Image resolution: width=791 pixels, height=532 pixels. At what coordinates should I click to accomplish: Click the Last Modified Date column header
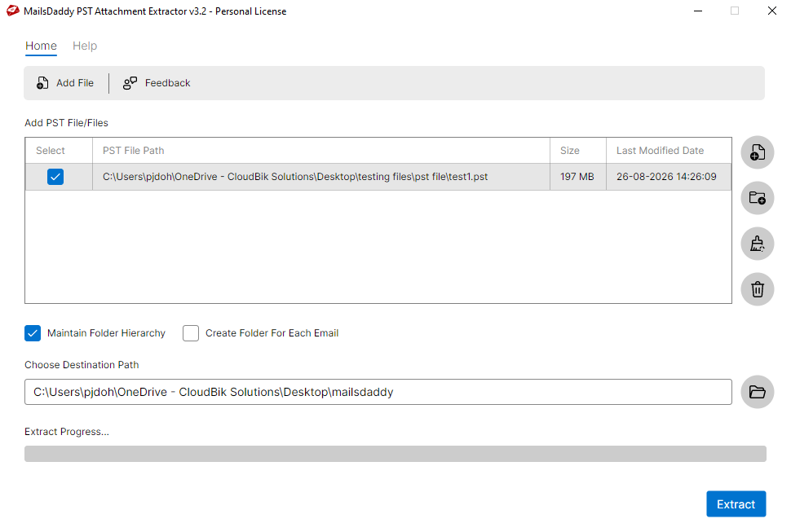(669, 151)
